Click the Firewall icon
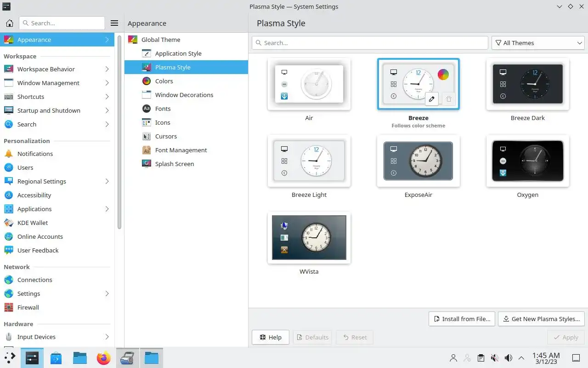The height and width of the screenshot is (368, 588). [9, 307]
